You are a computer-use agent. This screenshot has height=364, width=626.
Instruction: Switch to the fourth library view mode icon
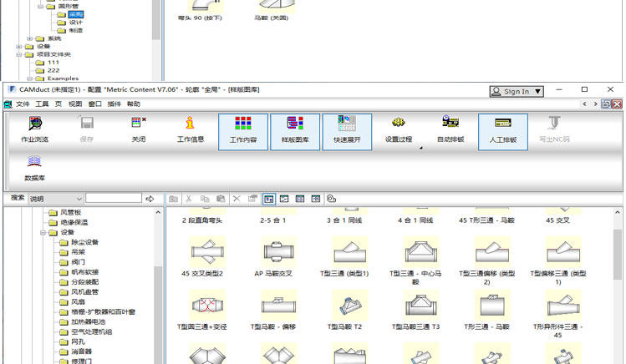point(315,199)
